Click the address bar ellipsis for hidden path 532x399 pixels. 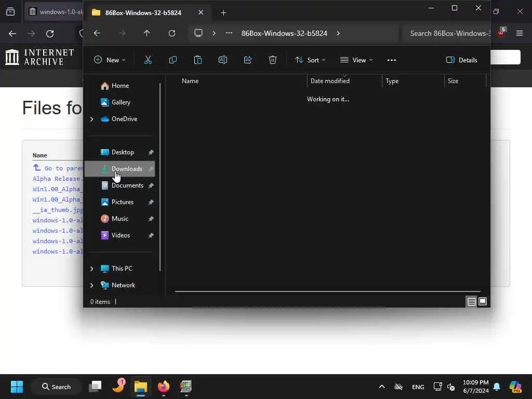(229, 33)
